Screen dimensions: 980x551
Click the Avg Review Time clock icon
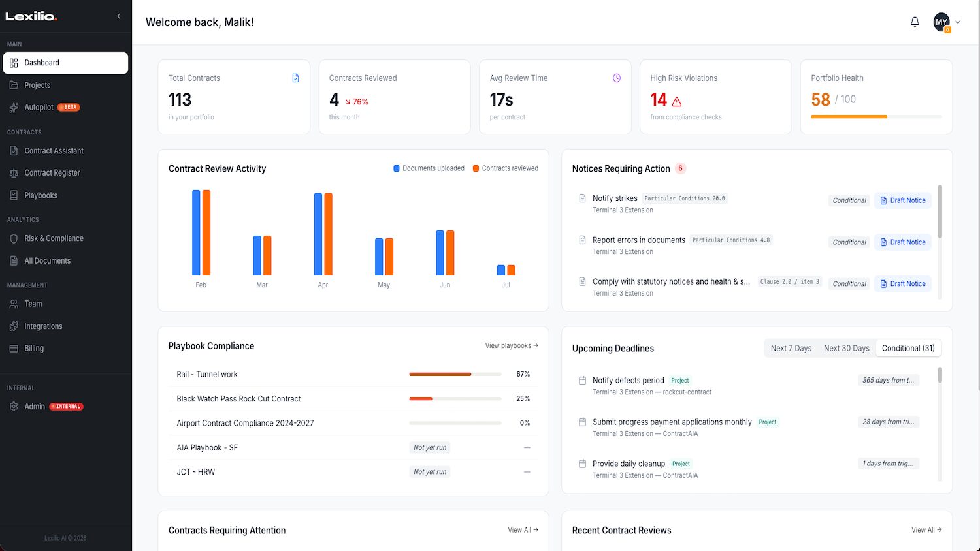[617, 78]
